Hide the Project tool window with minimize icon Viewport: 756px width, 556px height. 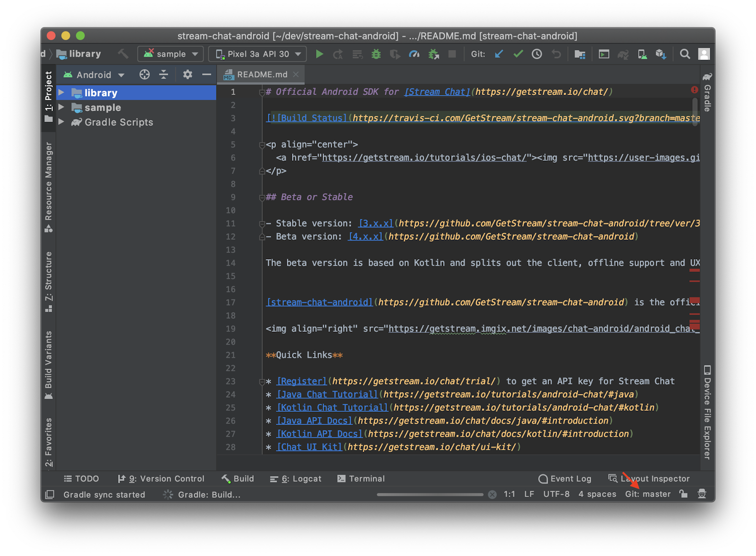206,74
